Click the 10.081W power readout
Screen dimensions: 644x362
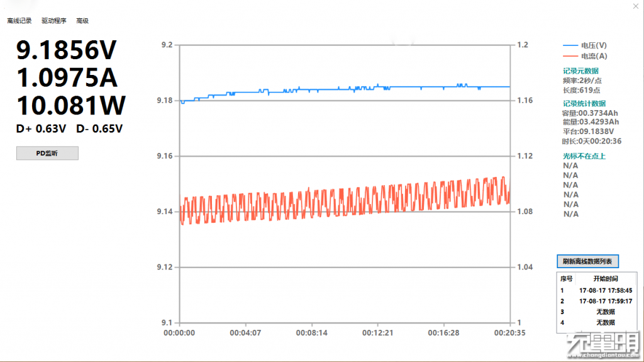click(x=70, y=105)
